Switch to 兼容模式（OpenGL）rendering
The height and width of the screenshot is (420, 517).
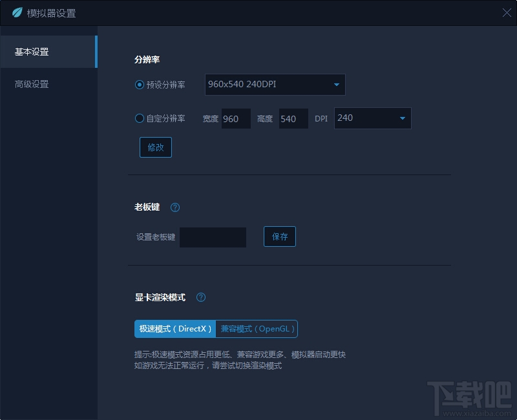pos(256,329)
